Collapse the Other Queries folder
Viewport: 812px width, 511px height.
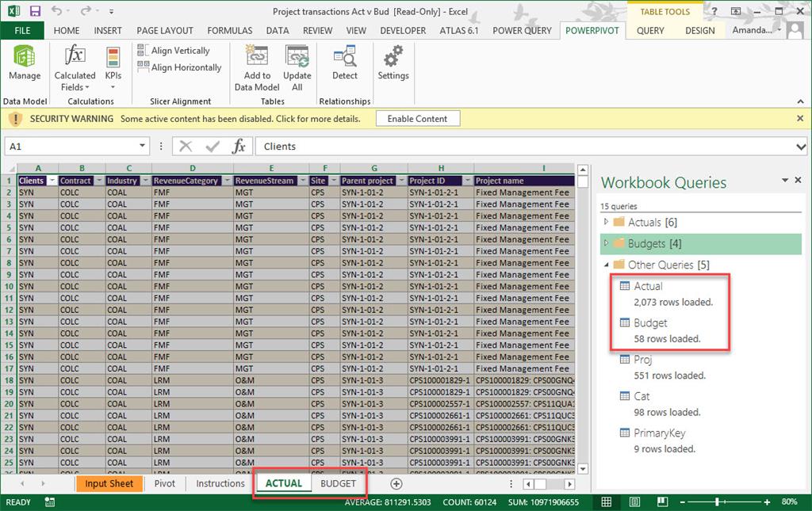[x=607, y=265]
